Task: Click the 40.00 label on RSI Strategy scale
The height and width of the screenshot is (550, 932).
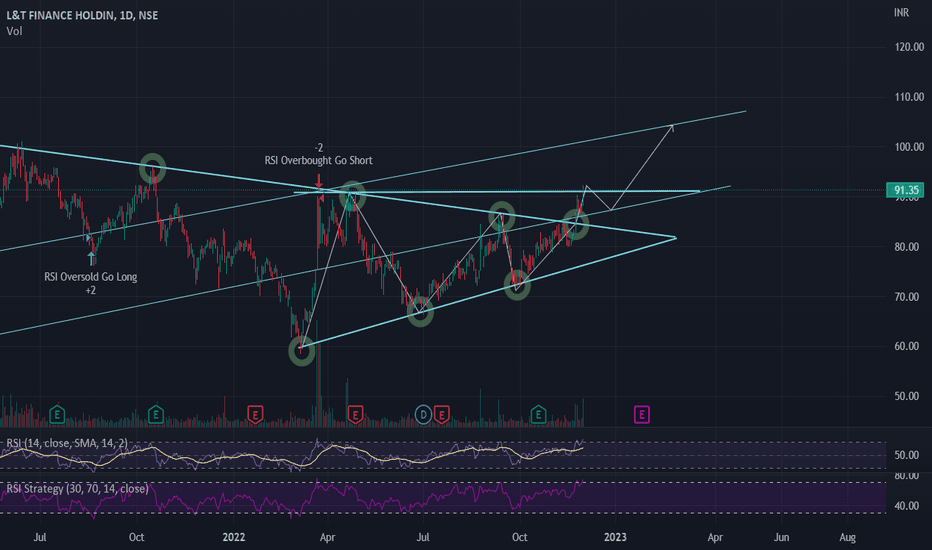Action: (907, 506)
